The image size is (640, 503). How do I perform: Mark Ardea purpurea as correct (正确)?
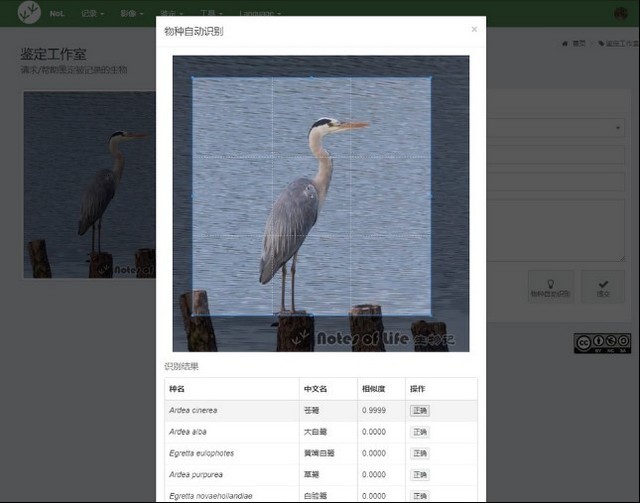click(420, 475)
